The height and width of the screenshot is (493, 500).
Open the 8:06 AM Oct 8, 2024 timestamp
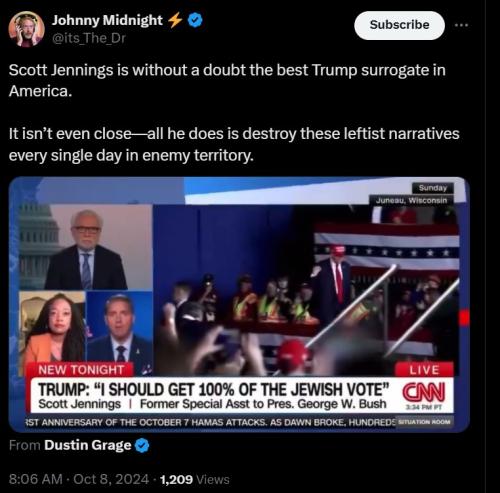pyautogui.click(x=79, y=479)
